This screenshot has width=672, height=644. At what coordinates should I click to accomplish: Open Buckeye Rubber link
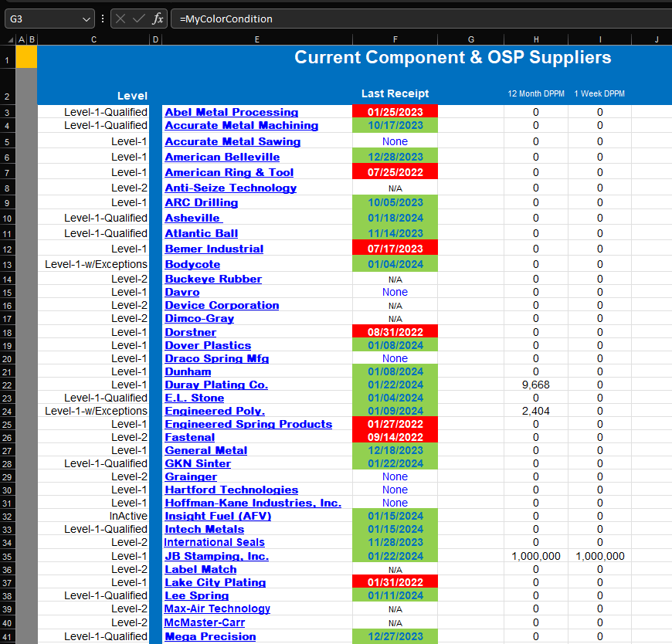(213, 279)
